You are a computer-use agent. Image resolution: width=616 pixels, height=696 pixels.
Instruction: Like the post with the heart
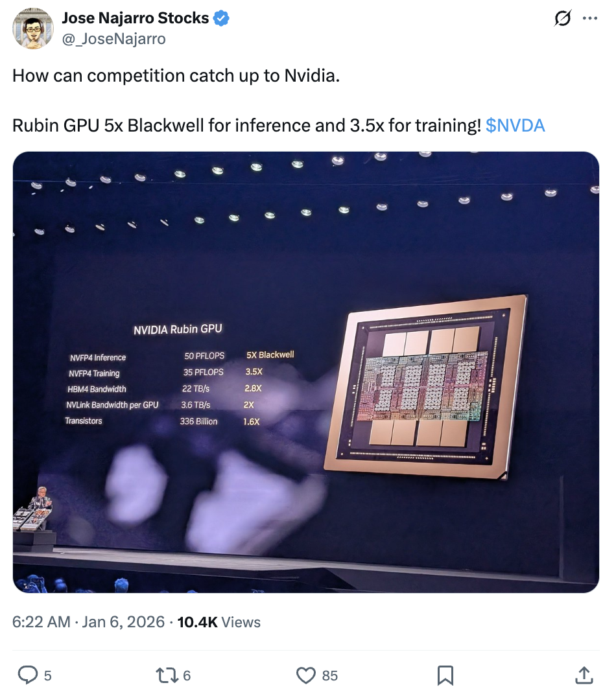tap(305, 675)
